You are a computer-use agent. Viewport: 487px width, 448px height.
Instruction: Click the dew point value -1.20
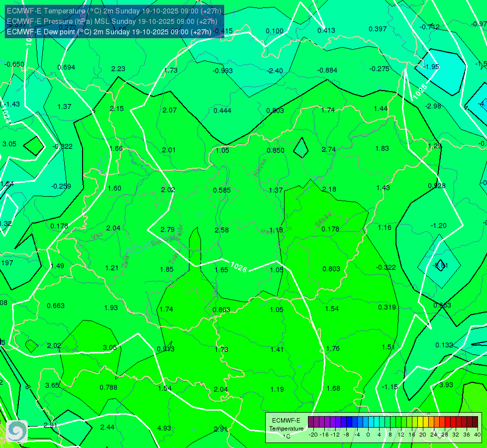click(439, 225)
